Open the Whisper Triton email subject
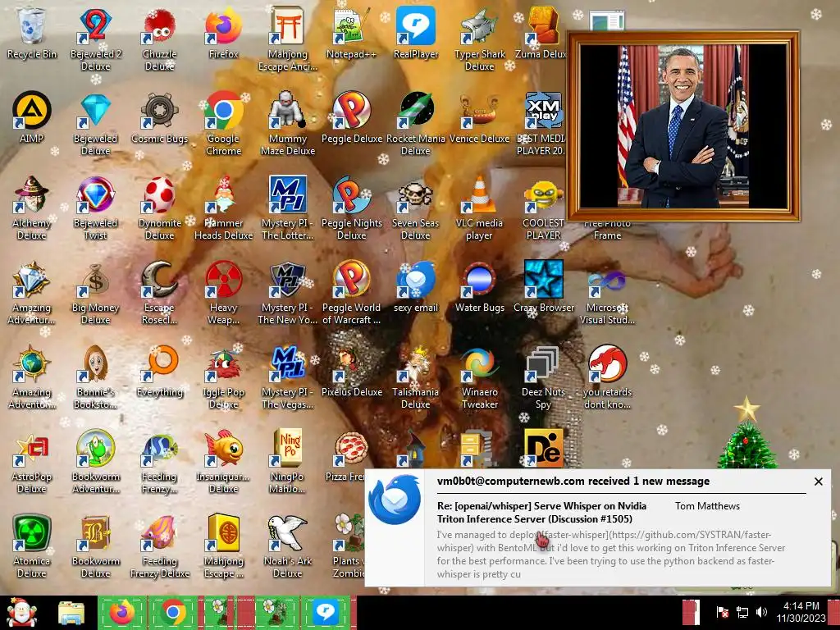This screenshot has width=840, height=630. click(541, 512)
